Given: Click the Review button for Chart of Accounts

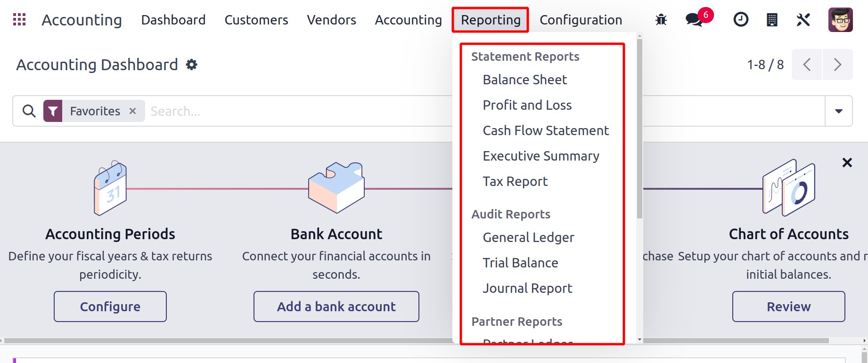Looking at the screenshot, I should click(788, 307).
